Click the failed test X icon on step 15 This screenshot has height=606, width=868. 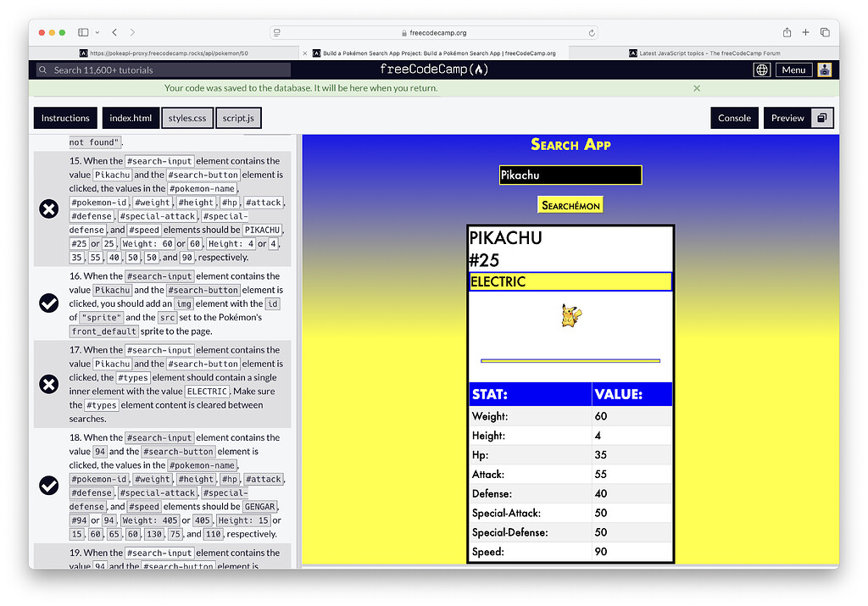48,208
